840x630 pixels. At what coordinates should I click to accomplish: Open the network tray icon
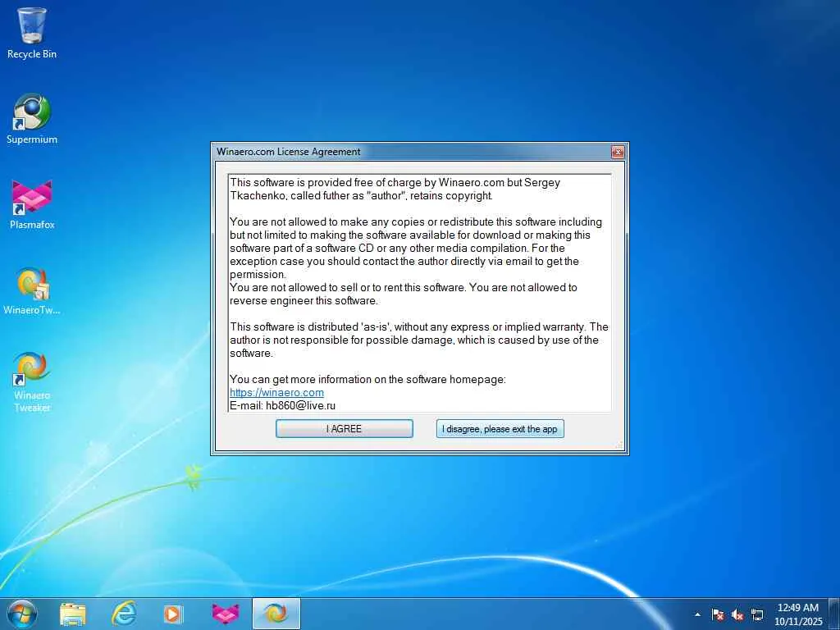click(x=757, y=614)
